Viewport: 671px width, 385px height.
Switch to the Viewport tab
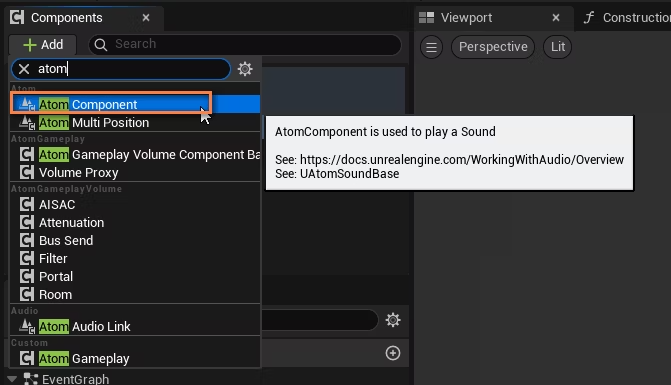click(466, 18)
